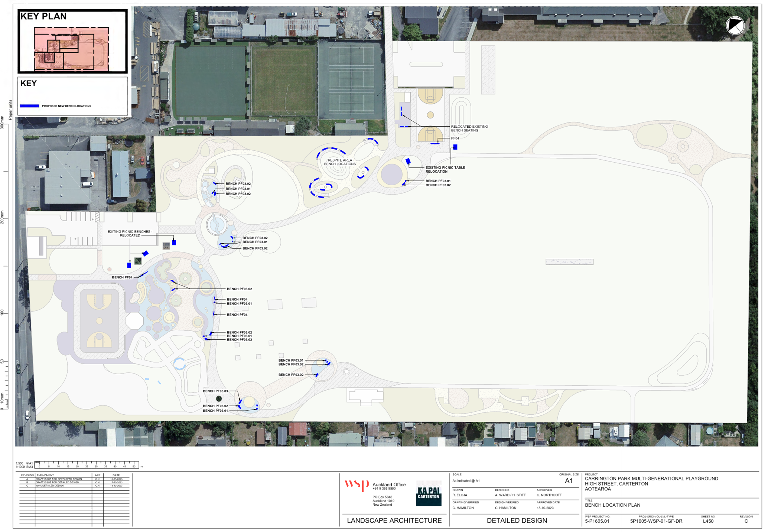Screen dimensions: 765x532
Task: Click the white octagon beside the basketball court
Action: click(134, 321)
